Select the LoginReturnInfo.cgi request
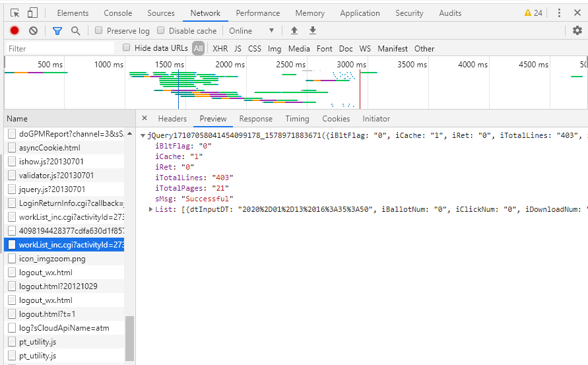The image size is (588, 365). tap(64, 203)
